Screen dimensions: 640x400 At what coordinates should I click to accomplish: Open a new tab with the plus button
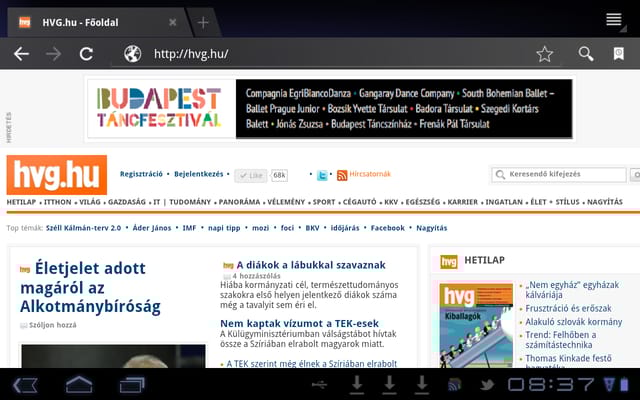(x=203, y=22)
